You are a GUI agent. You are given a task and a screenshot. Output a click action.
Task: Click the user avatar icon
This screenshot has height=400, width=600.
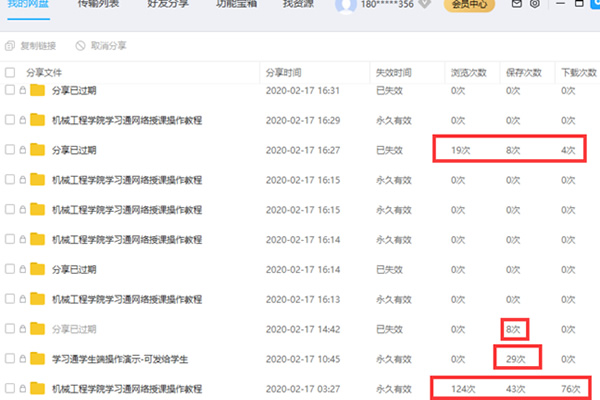click(x=346, y=5)
